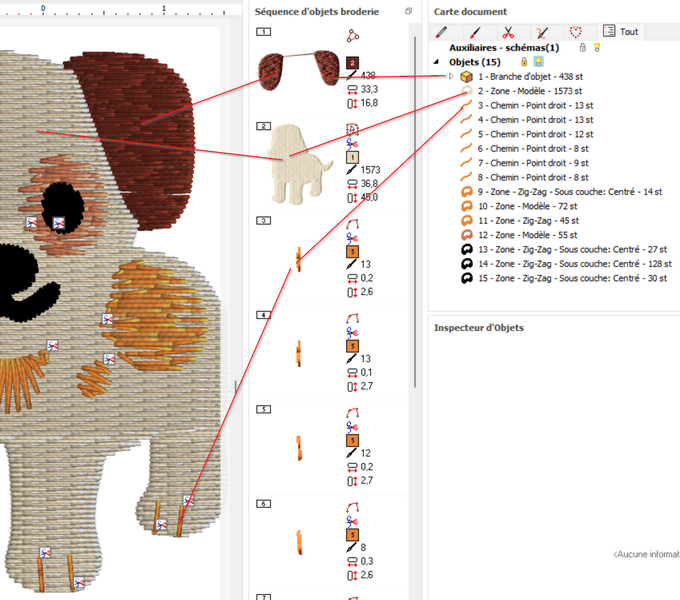The image size is (680, 600).
Task: Click the trim scissors icon in sequence item 2
Action: click(x=352, y=143)
